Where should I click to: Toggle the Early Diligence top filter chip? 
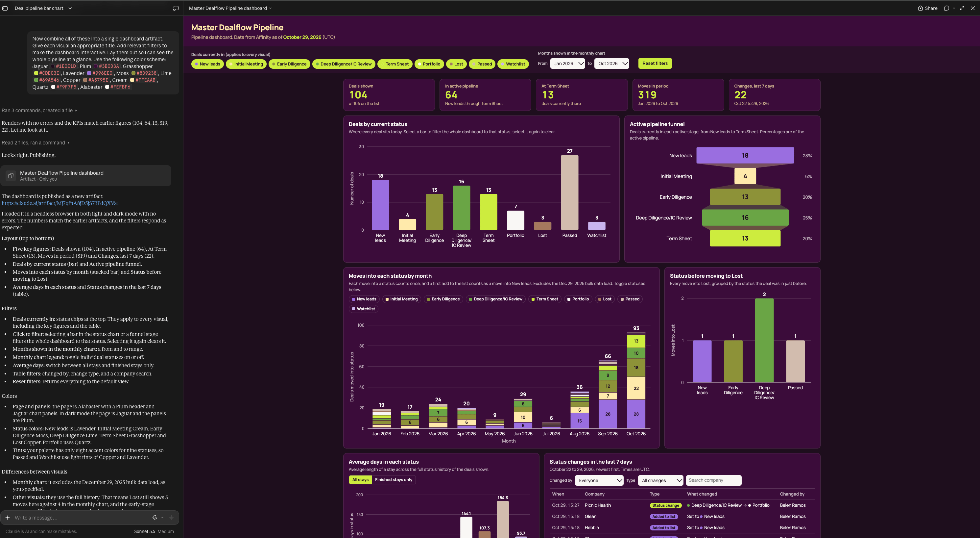coord(289,64)
